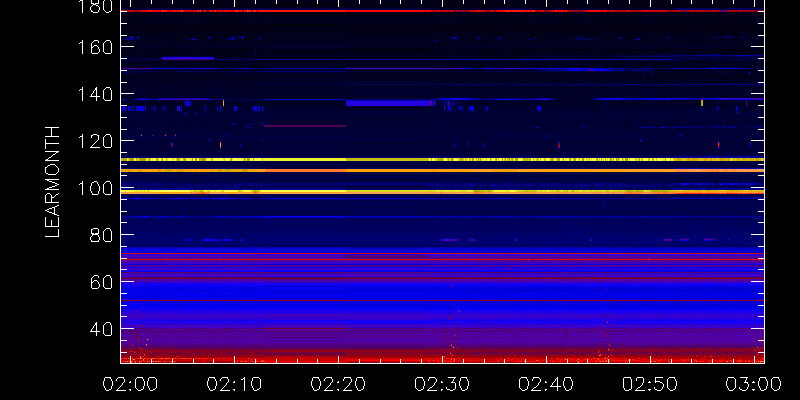The height and width of the screenshot is (400, 800).
Task: Click the 02:30 time axis label
Action: point(442,384)
